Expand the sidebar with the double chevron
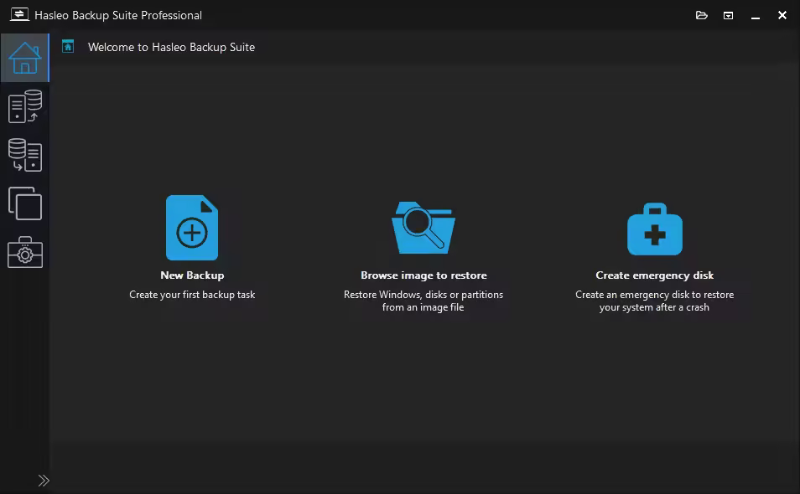Image resolution: width=800 pixels, height=494 pixels. (44, 480)
